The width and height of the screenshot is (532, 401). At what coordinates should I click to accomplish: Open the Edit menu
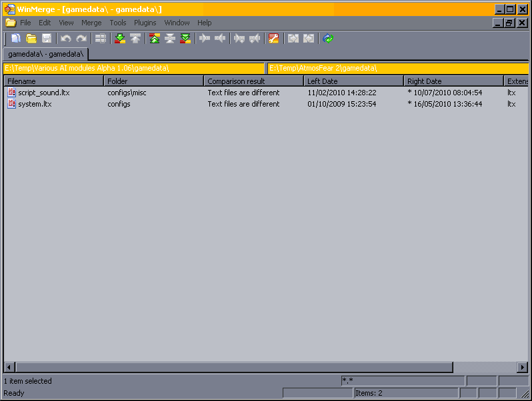pos(45,23)
